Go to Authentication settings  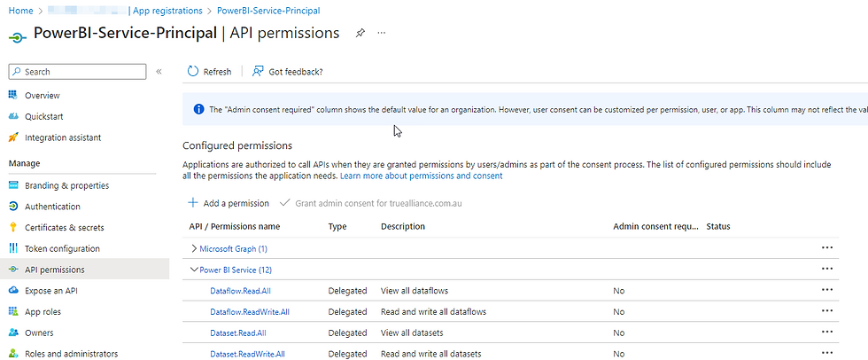(52, 207)
